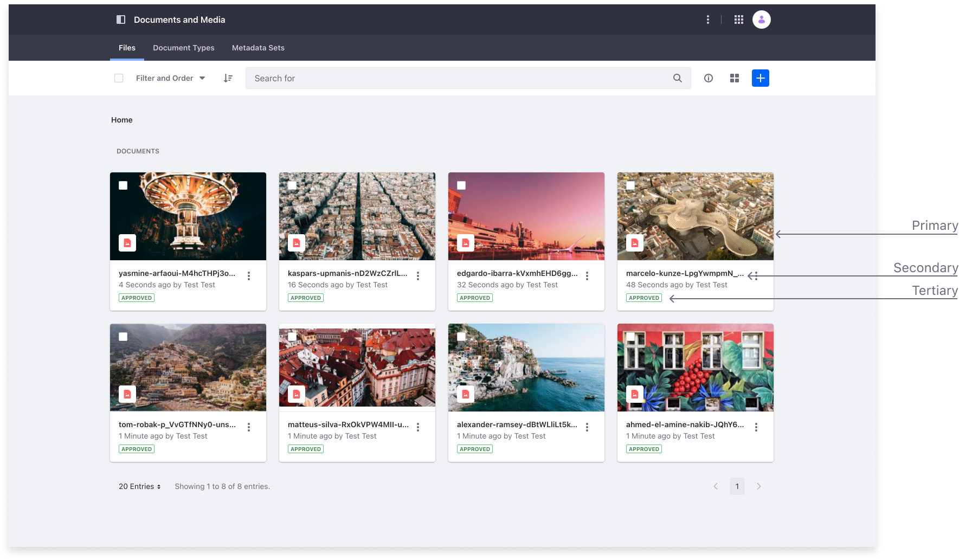This screenshot has width=959, height=560.
Task: Open the applications grid menu
Action: (738, 20)
